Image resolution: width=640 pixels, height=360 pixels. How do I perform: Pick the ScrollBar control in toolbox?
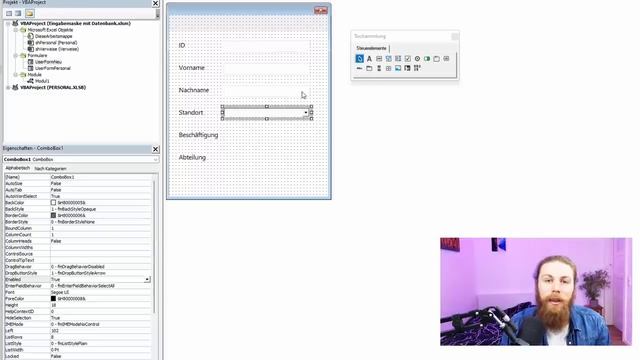pos(379,68)
